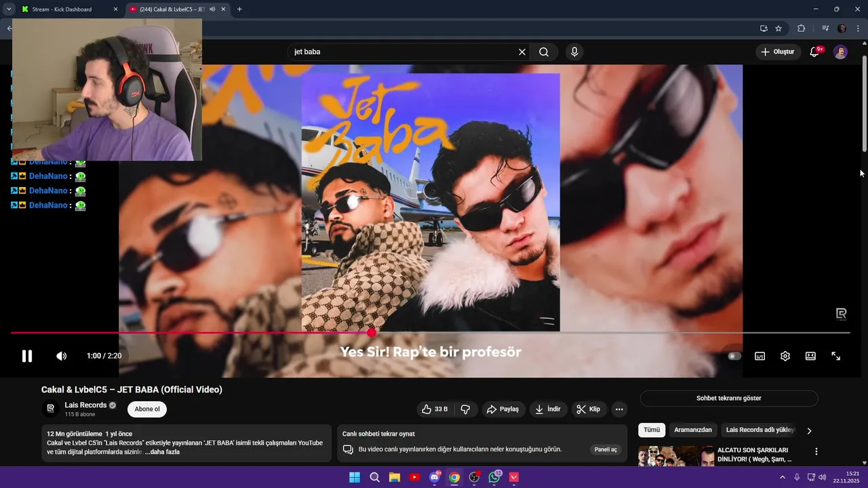
Task: Mute the YouTube tab via speaker icon
Action: 212,9
